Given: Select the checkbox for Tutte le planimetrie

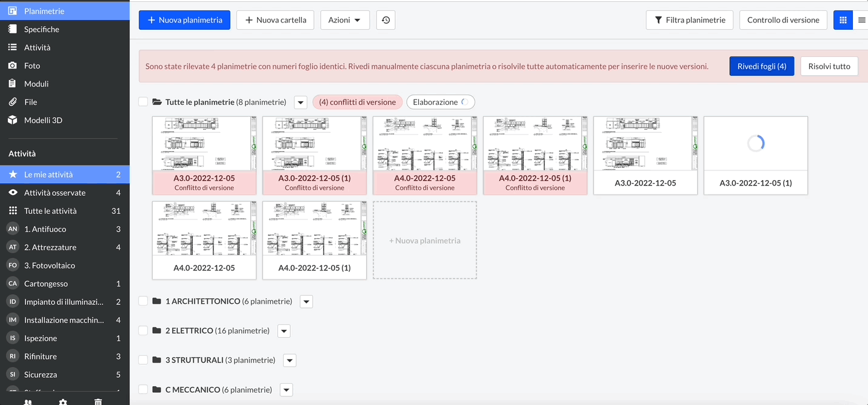Looking at the screenshot, I should (x=143, y=102).
